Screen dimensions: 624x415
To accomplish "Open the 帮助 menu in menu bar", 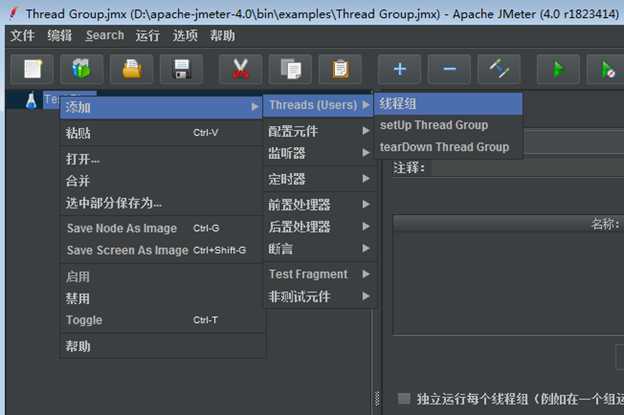I will coord(222,36).
